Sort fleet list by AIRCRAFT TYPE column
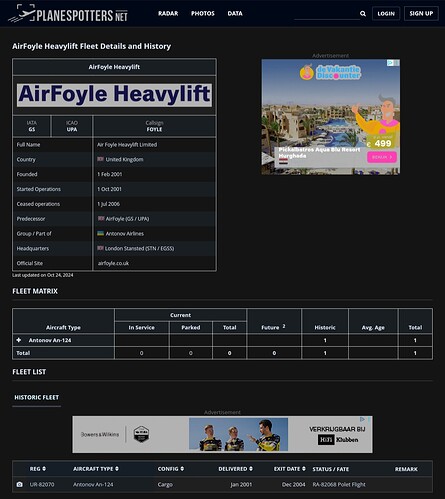 point(96,469)
